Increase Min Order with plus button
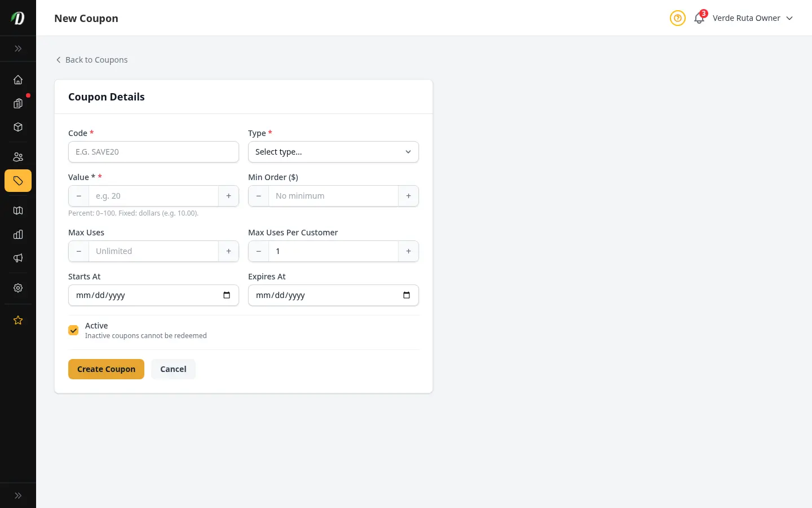812x508 pixels. (408, 196)
